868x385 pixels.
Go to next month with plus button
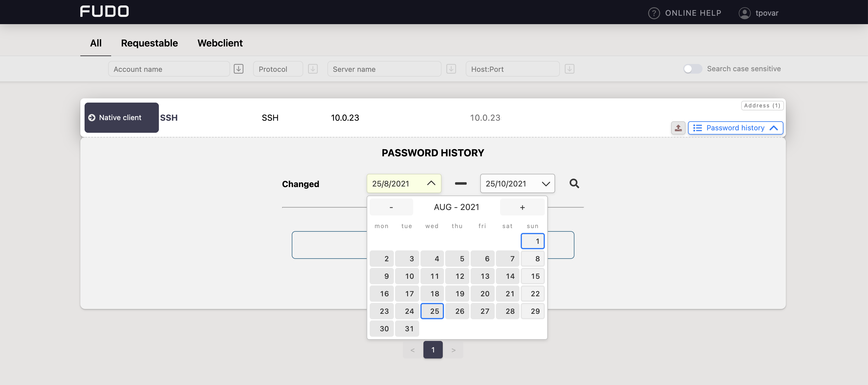point(522,207)
